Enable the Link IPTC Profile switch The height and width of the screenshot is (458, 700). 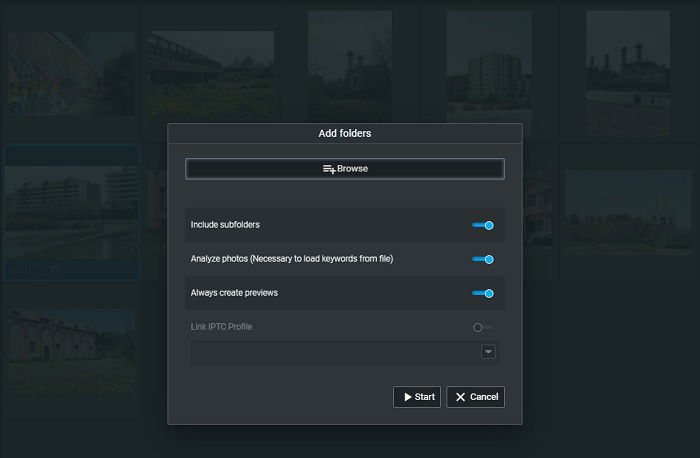[x=483, y=327]
